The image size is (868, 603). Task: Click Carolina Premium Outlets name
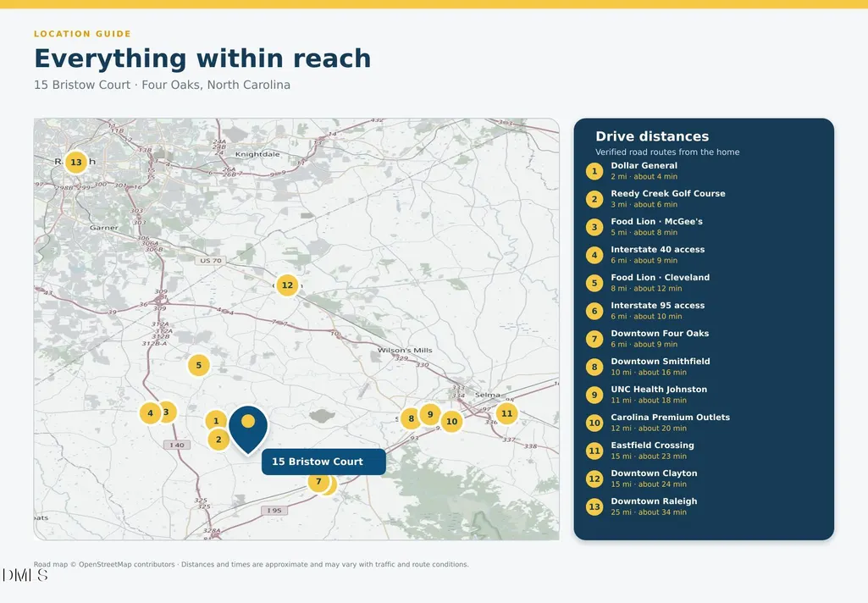click(x=670, y=417)
